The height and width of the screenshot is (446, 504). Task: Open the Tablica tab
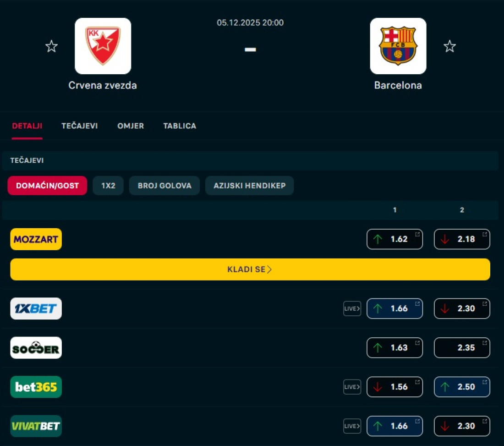pos(180,126)
